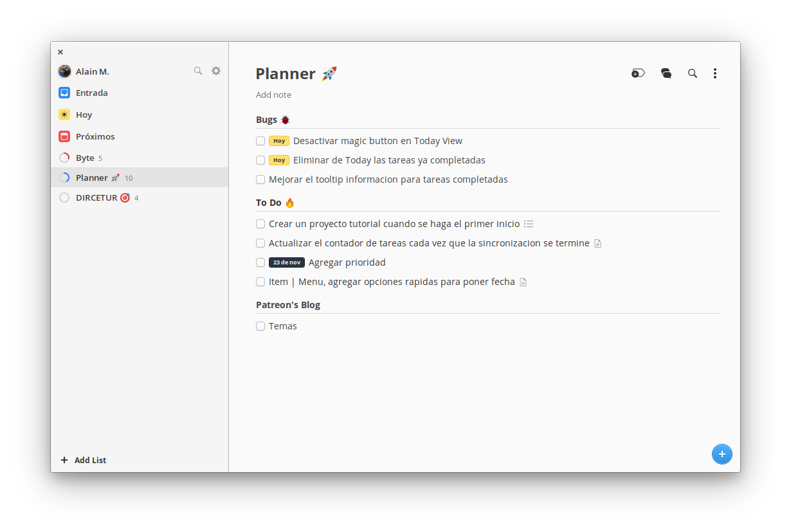Check Eliminar de Today las tareas task
791x532 pixels.
[260, 160]
